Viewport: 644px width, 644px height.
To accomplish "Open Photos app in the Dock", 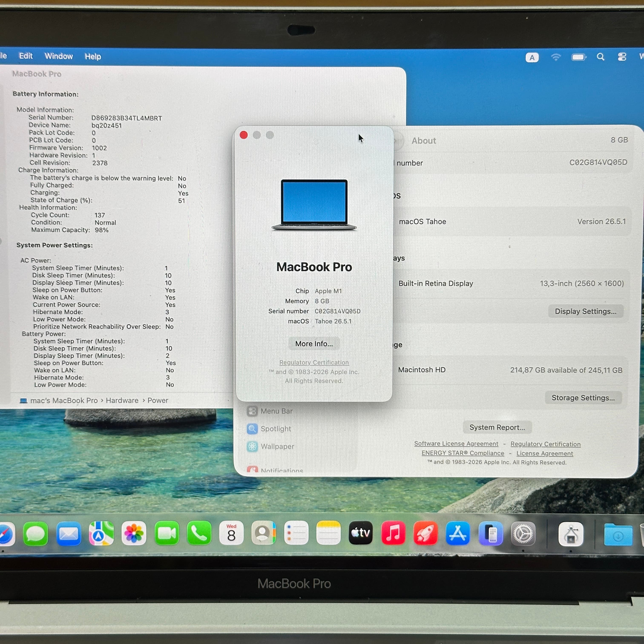I will coord(134,534).
